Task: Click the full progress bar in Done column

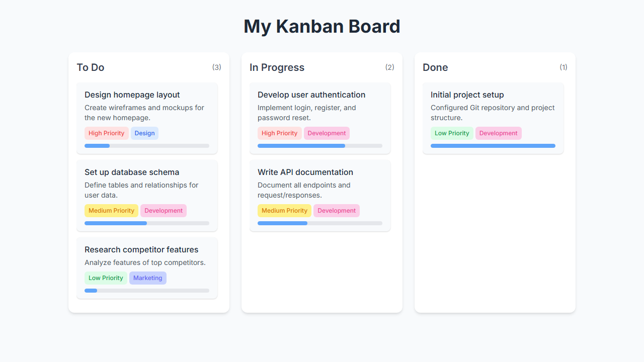Action: tap(493, 146)
